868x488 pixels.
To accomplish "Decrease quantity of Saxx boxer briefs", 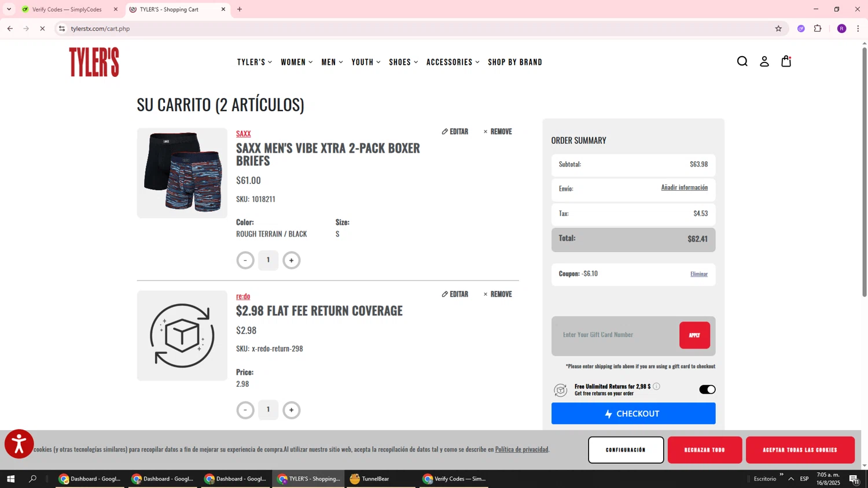I will (x=245, y=260).
